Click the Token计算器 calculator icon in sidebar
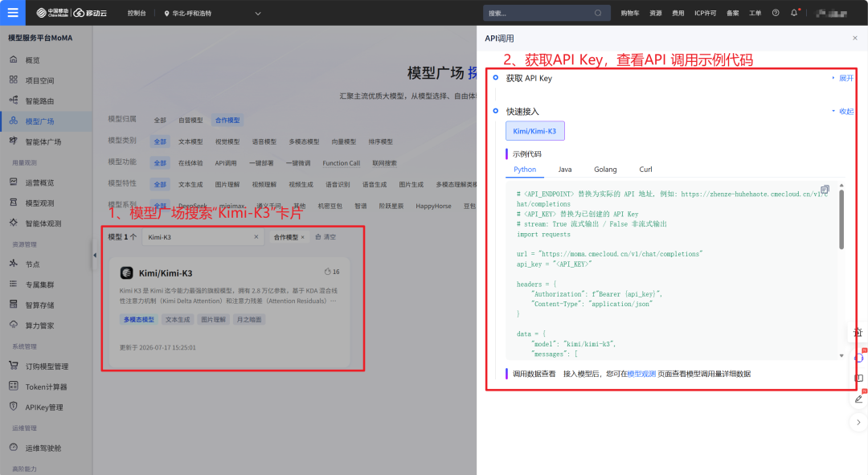 [14, 386]
